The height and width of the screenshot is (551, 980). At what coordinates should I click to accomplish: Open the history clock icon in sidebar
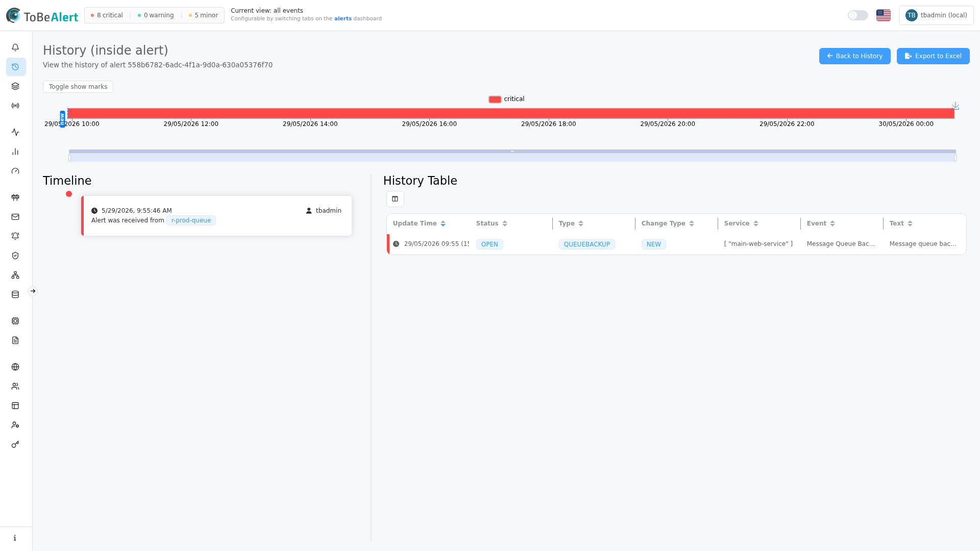tap(15, 67)
